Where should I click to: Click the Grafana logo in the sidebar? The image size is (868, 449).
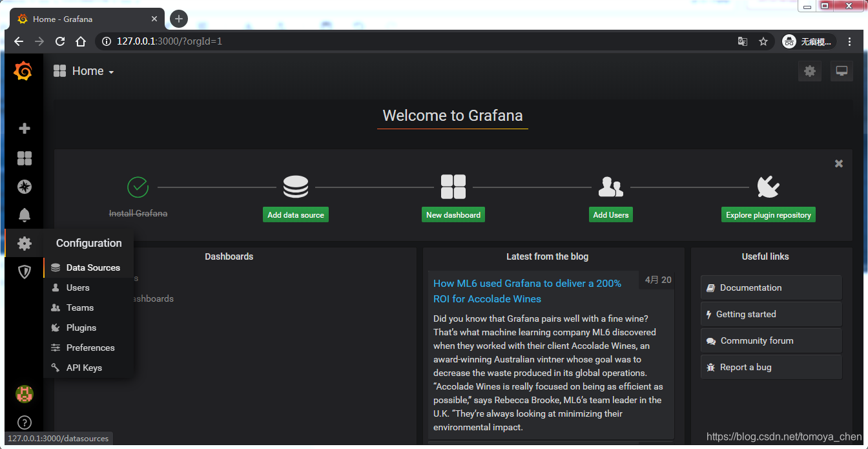point(23,71)
